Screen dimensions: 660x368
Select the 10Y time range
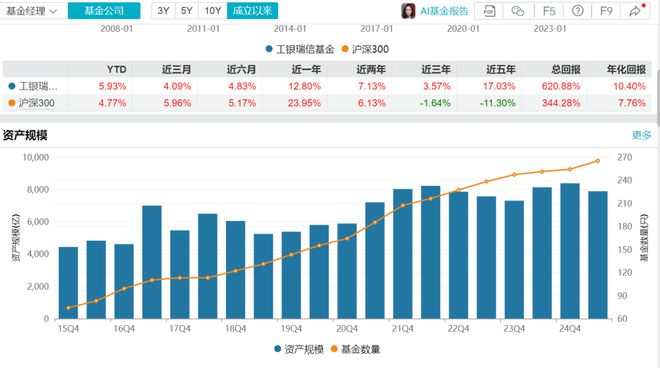point(213,11)
